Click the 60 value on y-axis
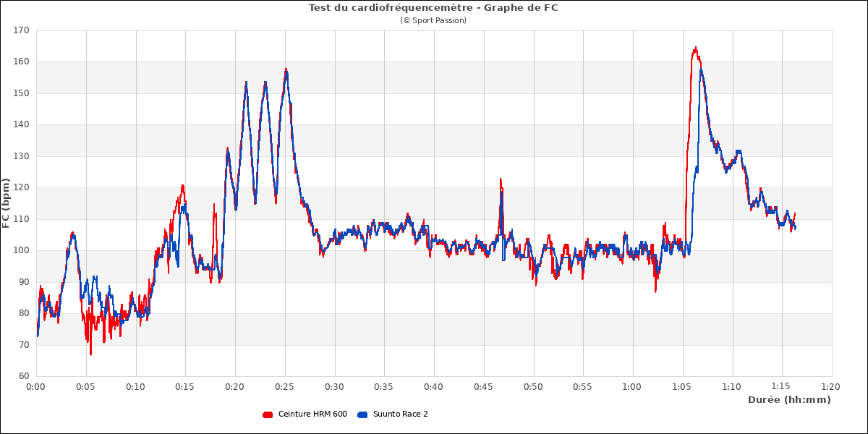 tap(22, 376)
